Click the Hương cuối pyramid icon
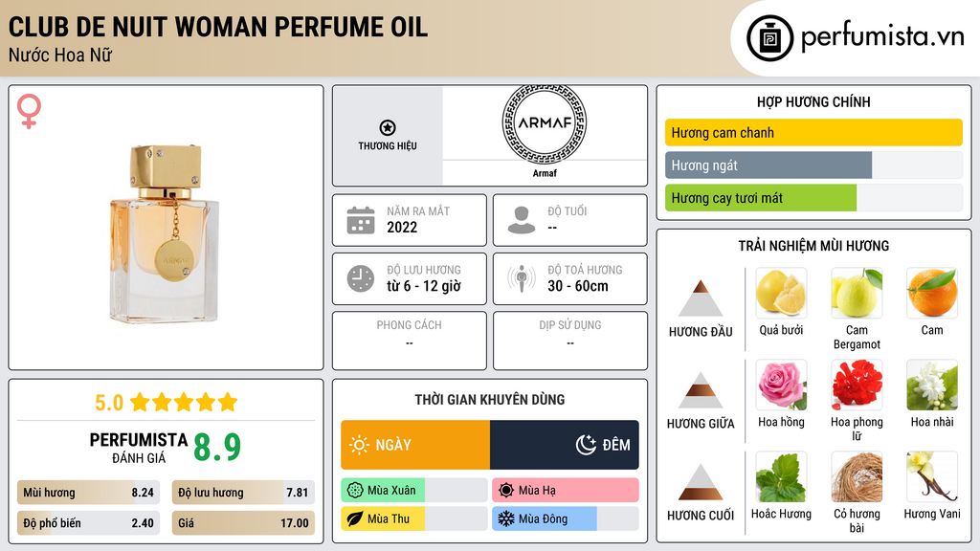This screenshot has height=551, width=980. pyautogui.click(x=701, y=482)
